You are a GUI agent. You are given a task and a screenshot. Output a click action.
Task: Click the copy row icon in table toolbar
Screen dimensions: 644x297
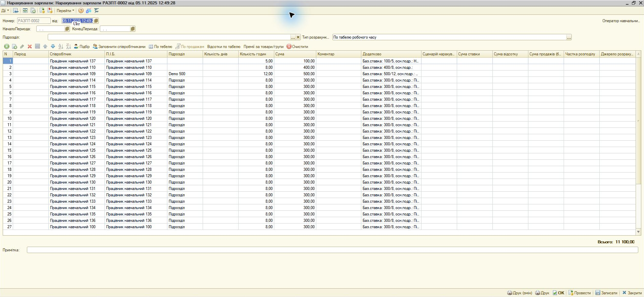pos(14,47)
